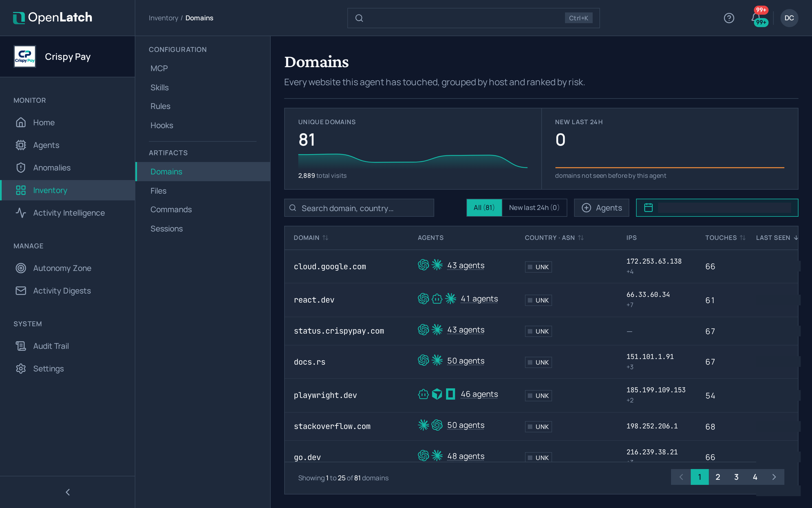Go to the previous page arrow
Image resolution: width=812 pixels, height=508 pixels.
tap(681, 477)
